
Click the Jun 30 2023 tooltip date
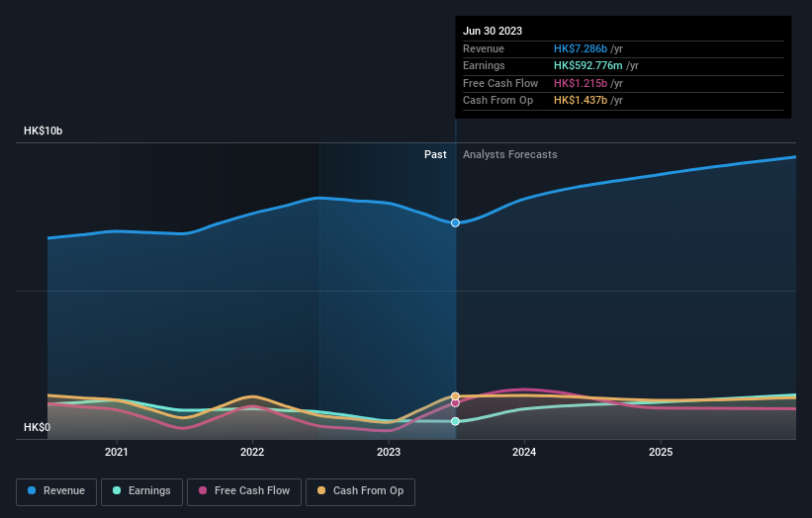click(493, 31)
